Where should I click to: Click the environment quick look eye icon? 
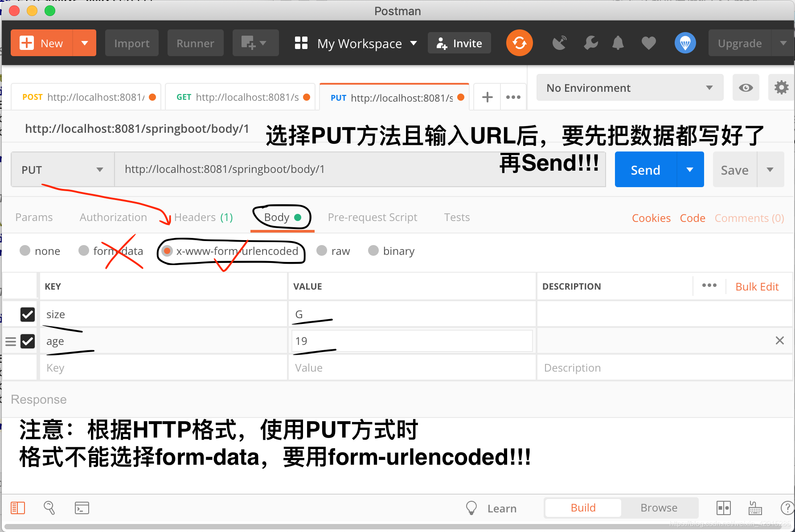click(x=746, y=87)
